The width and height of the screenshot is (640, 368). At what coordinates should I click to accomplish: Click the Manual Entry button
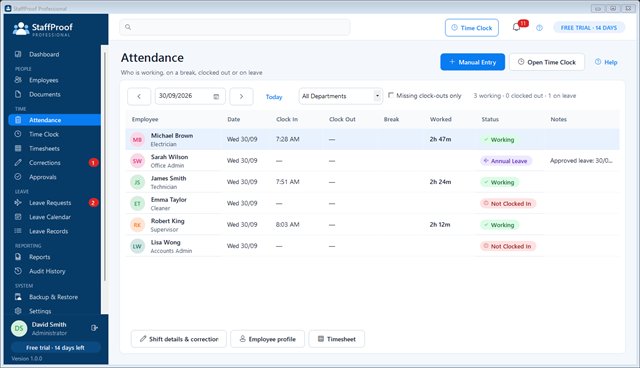[x=472, y=62]
